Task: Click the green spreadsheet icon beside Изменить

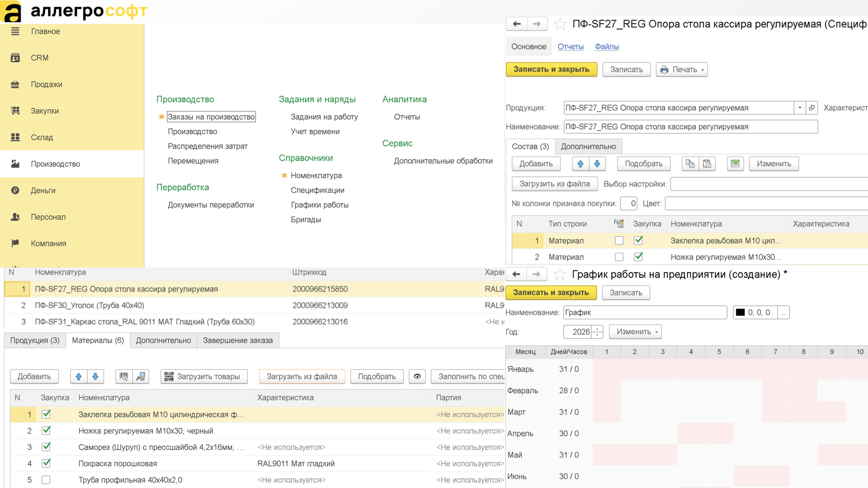Action: click(x=735, y=164)
